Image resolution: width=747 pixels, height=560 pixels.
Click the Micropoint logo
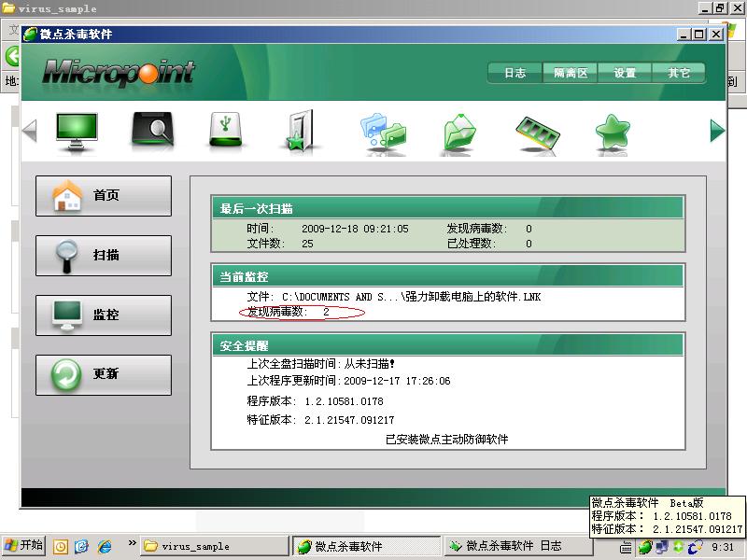pyautogui.click(x=119, y=73)
